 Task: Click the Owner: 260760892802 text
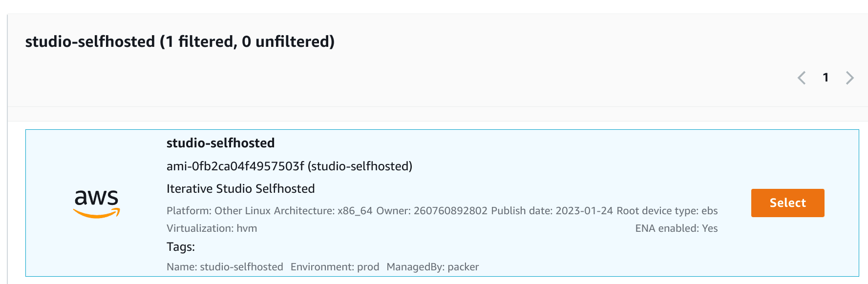pos(432,211)
